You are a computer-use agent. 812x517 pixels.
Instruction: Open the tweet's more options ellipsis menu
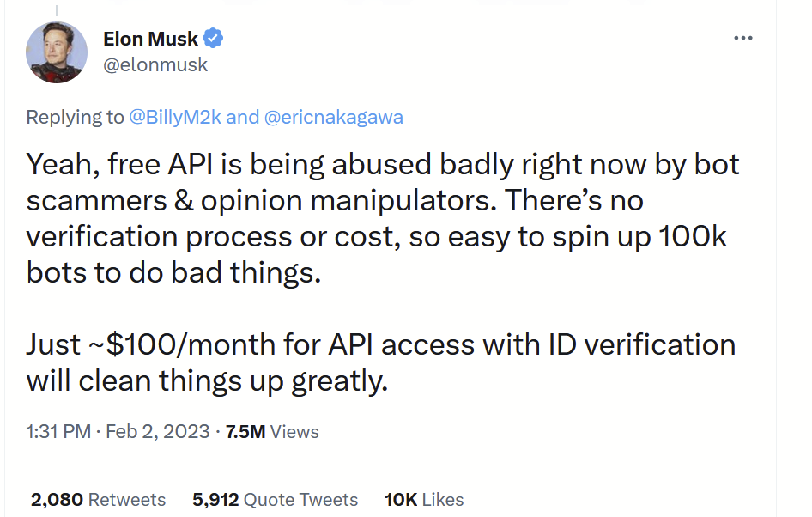(743, 40)
